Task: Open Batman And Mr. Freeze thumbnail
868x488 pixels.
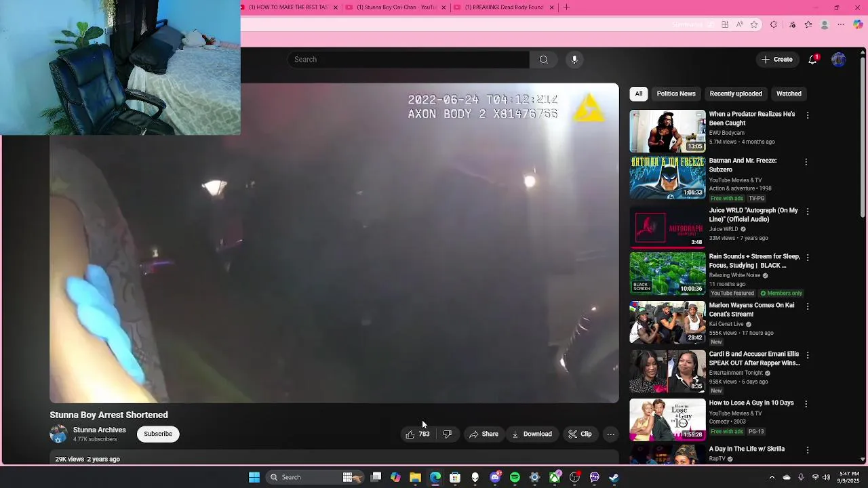Action: pyautogui.click(x=667, y=178)
